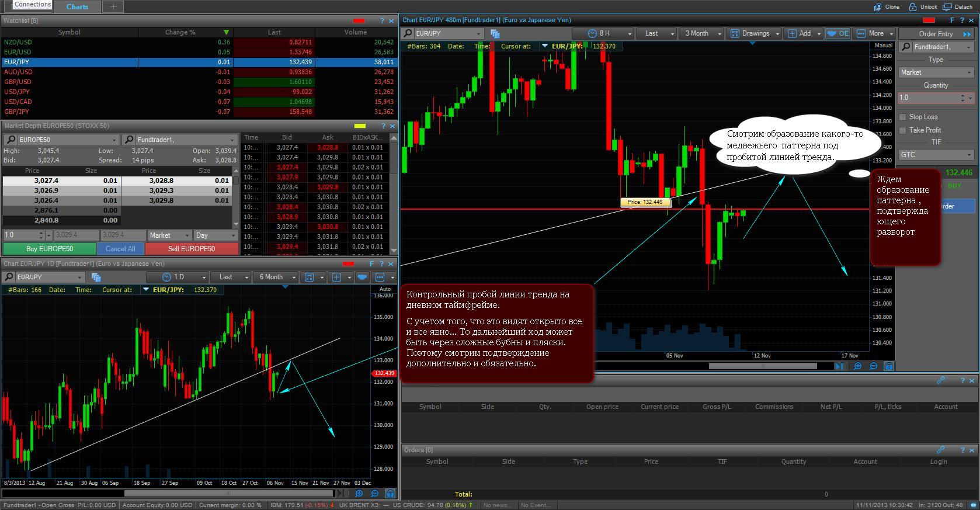Click the overlay icon beside 480m chart symbol

pos(495,34)
